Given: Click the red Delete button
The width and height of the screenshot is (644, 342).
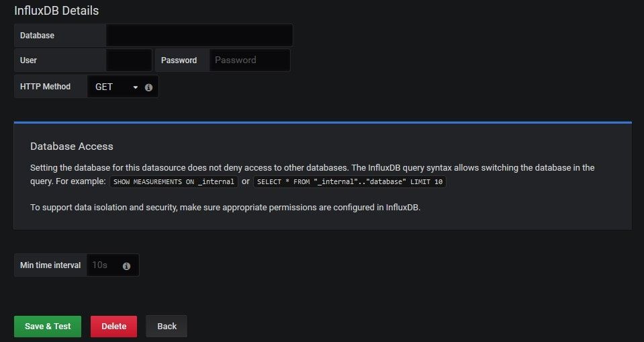Looking at the screenshot, I should click(113, 327).
